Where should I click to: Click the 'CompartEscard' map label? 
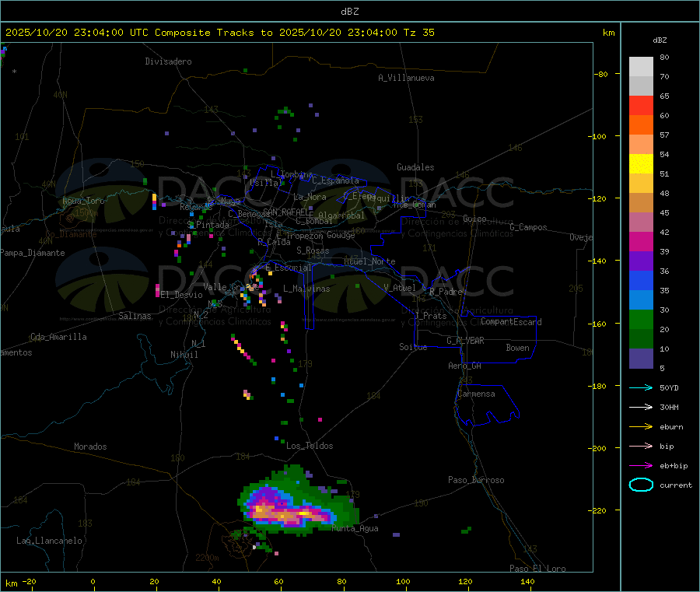tap(511, 321)
